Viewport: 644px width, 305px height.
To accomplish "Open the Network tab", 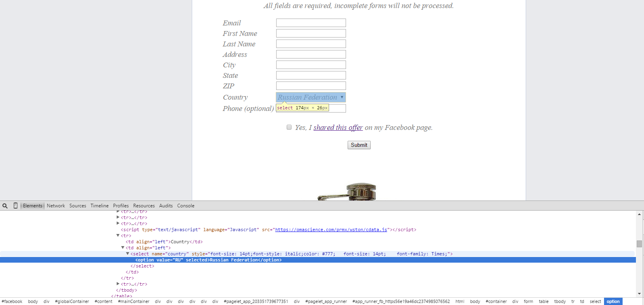I will tap(56, 206).
